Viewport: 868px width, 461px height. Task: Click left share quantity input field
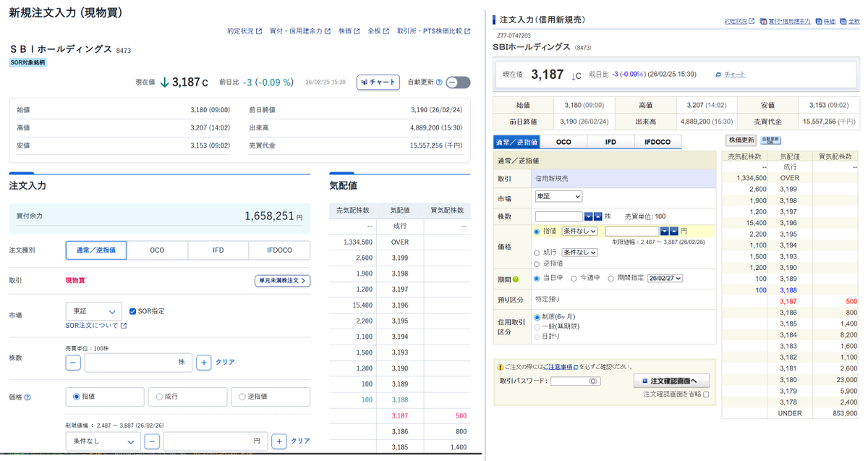point(138,363)
